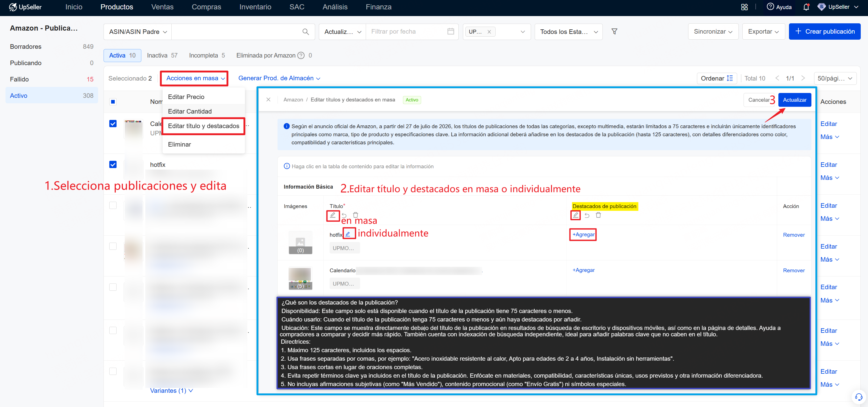Click the Ordenar sort icon
The image size is (868, 407).
(x=730, y=78)
